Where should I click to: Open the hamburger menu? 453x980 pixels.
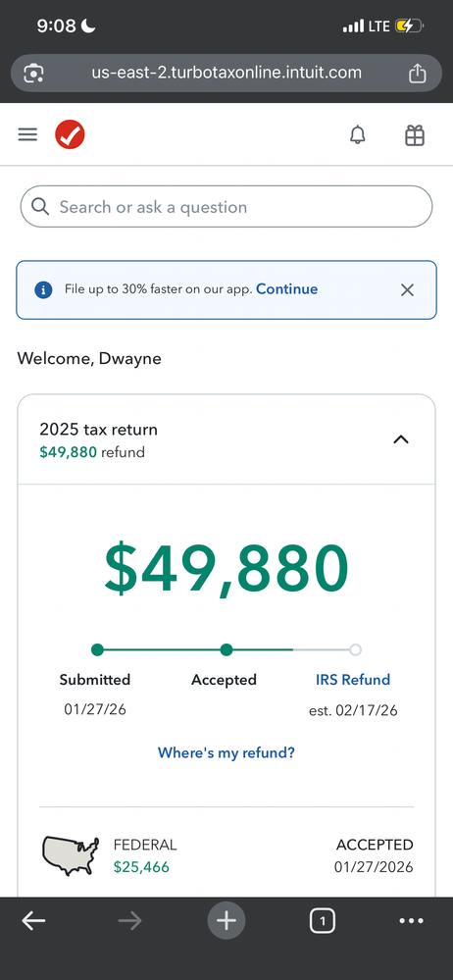[27, 135]
